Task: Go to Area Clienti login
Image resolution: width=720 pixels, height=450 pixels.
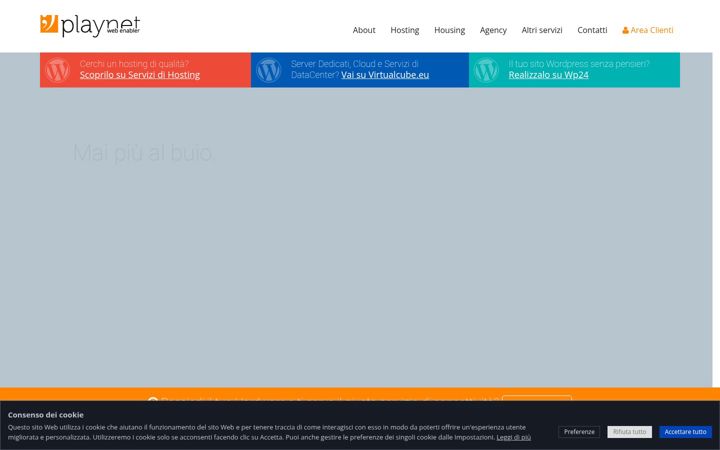Action: (x=647, y=30)
